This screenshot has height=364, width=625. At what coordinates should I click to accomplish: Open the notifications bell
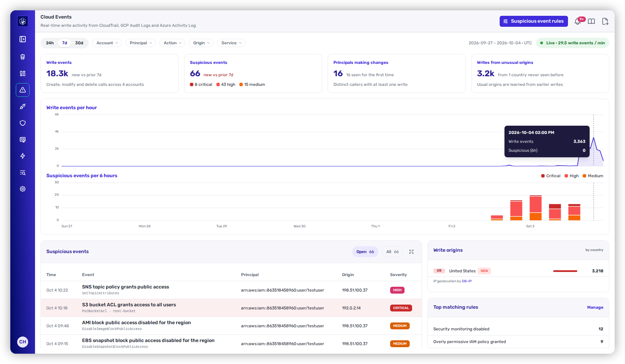click(578, 21)
